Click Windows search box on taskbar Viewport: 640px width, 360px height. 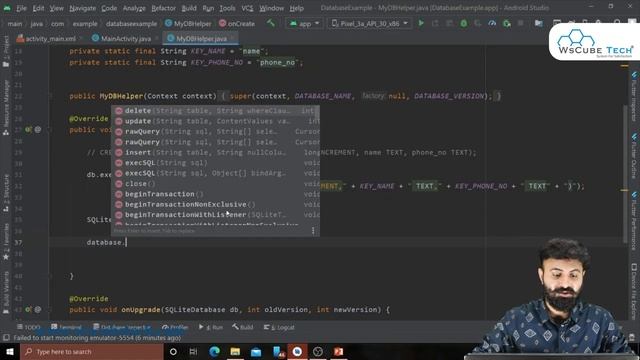coord(92,351)
